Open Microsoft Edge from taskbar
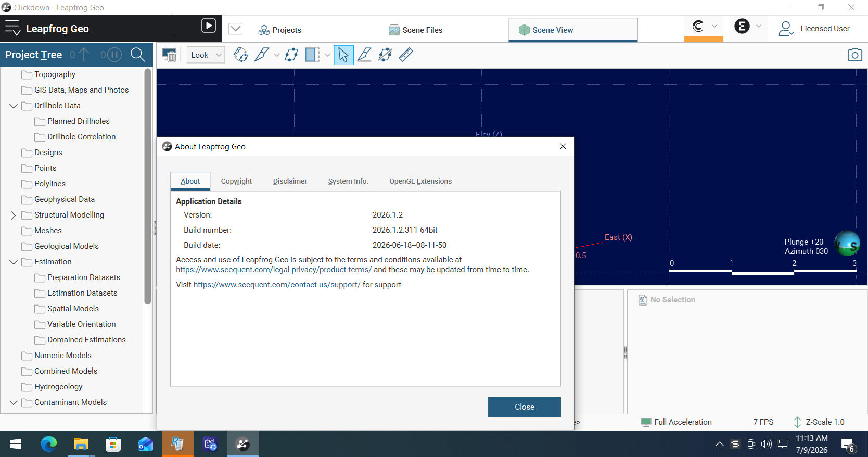Image resolution: width=868 pixels, height=457 pixels. (49, 444)
